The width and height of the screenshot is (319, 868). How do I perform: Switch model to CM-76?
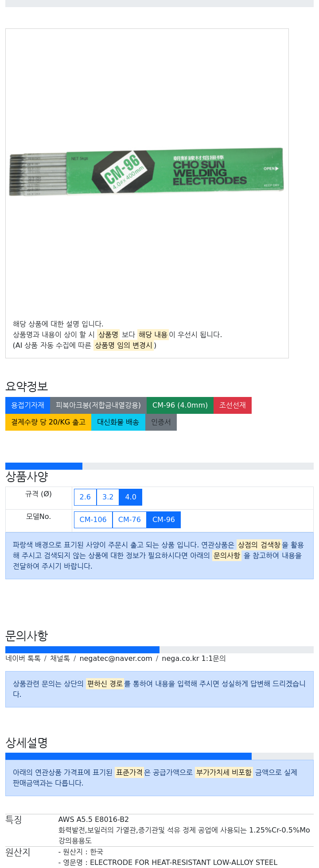129,520
